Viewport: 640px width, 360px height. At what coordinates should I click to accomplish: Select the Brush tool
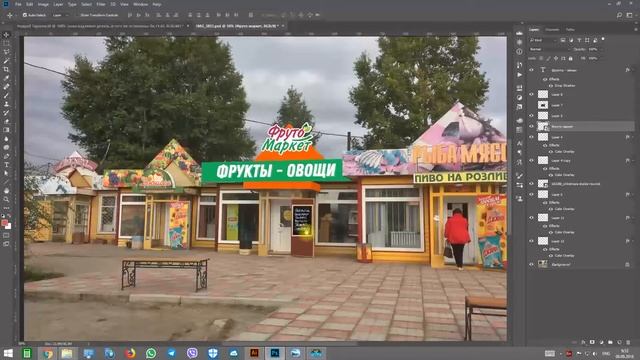point(6,96)
